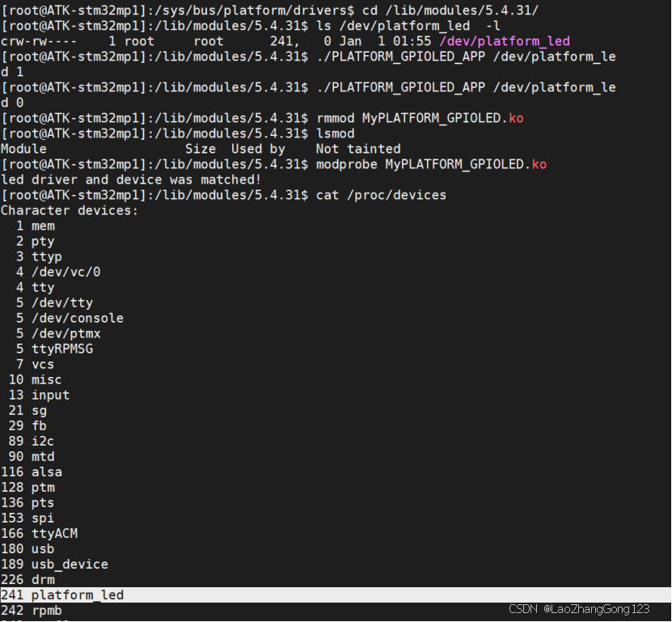Click the '5 /dev/console' line
The height and width of the screenshot is (622, 672).
[x=70, y=318]
